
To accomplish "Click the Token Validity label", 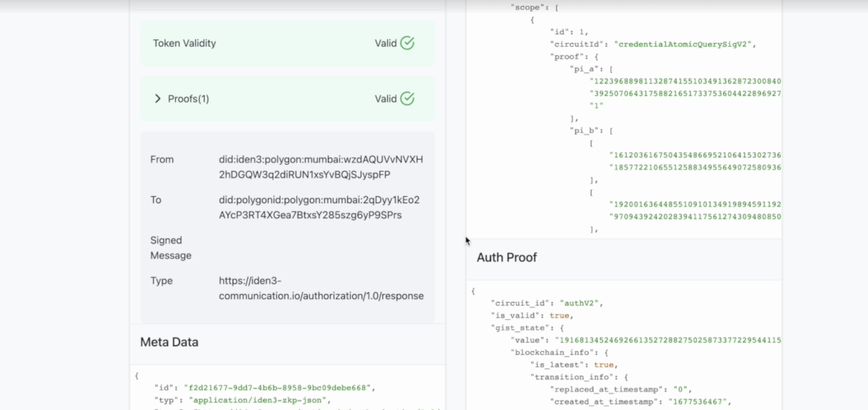I will click(x=184, y=43).
